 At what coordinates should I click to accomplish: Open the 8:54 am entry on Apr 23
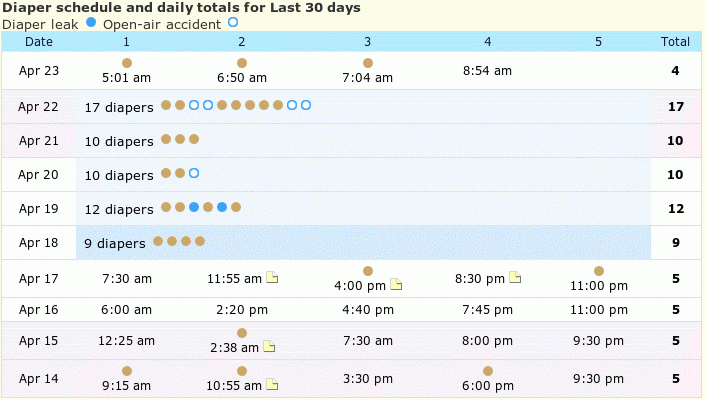point(487,71)
